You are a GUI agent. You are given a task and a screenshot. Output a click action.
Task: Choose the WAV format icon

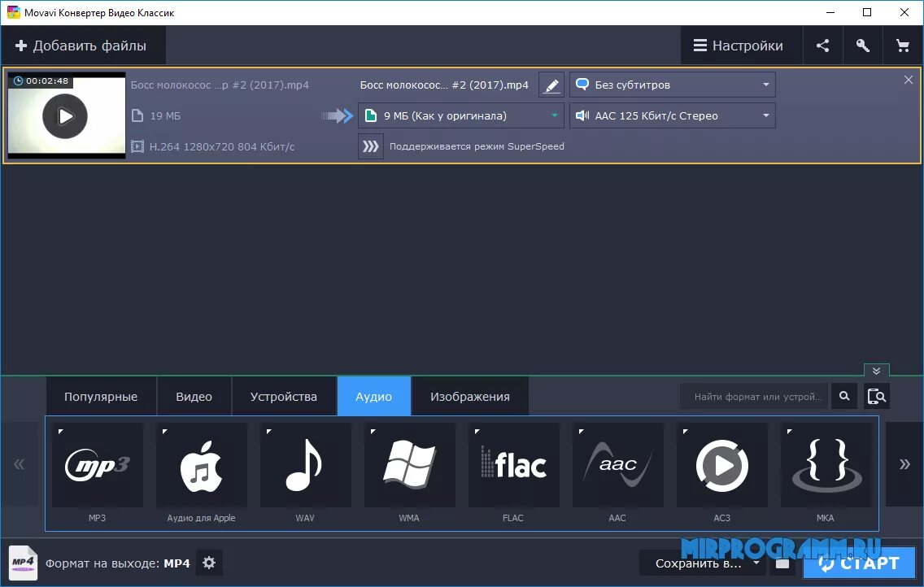[x=305, y=464]
